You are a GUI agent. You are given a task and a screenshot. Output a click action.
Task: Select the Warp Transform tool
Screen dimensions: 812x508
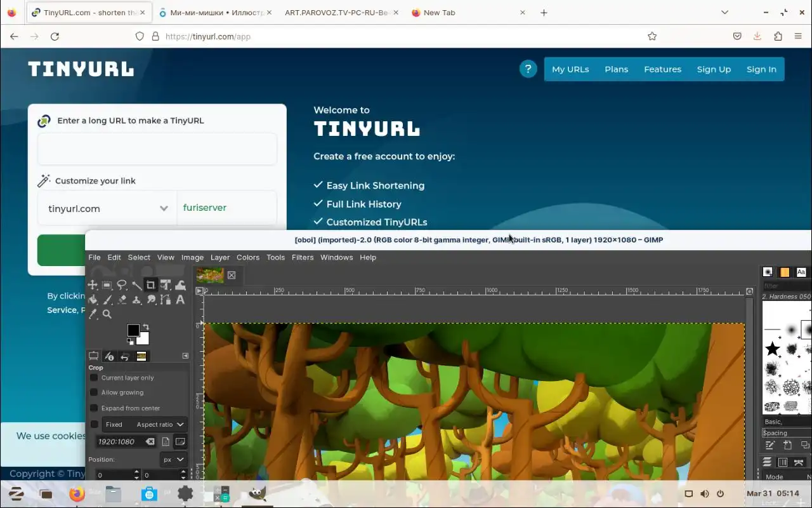(180, 285)
